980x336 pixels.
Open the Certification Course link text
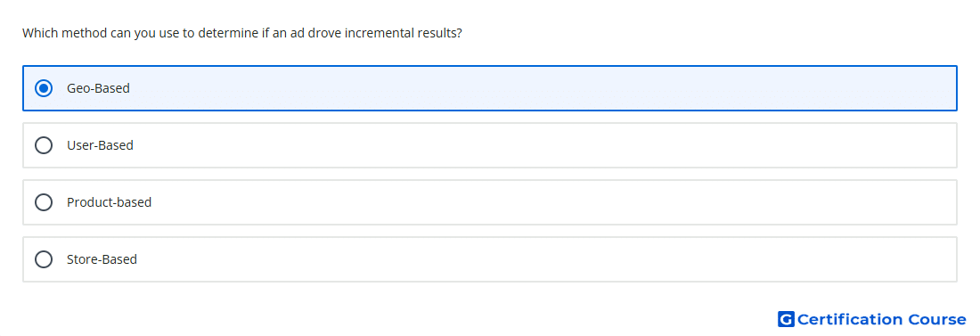click(x=881, y=319)
